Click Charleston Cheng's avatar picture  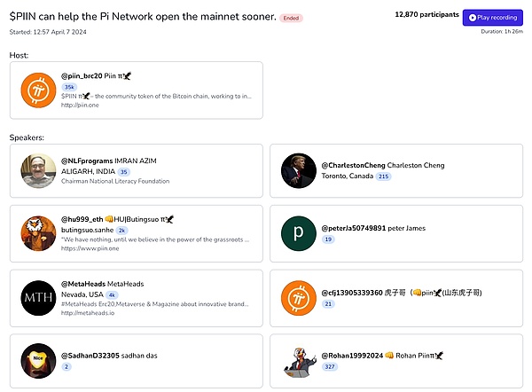[x=299, y=171]
